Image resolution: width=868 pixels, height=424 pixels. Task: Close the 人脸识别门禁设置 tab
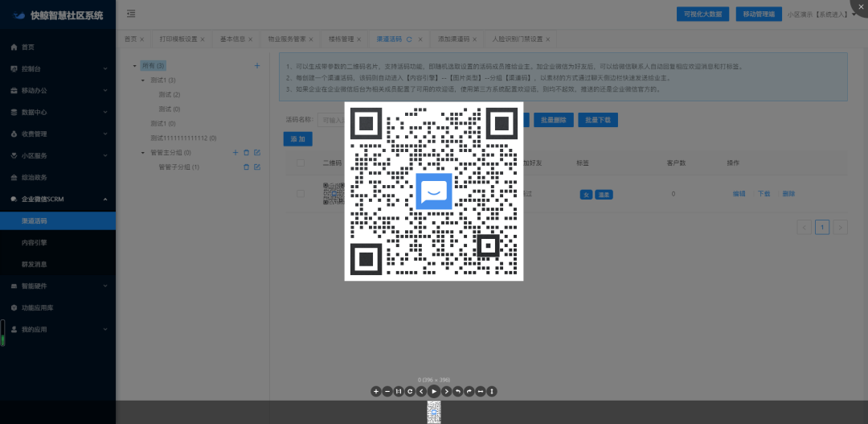click(x=548, y=39)
